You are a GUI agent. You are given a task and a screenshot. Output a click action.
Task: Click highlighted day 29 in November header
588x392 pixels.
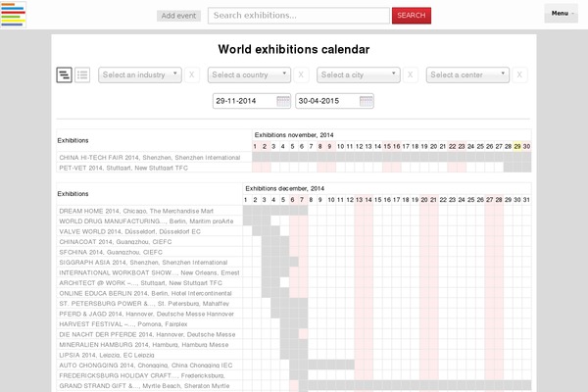[x=517, y=146]
